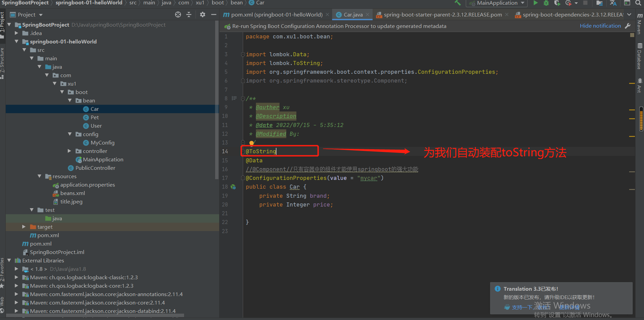Screen dimensions: 644x320
Task: Expand the logback-classic:1.2.3 library
Action: [17, 277]
